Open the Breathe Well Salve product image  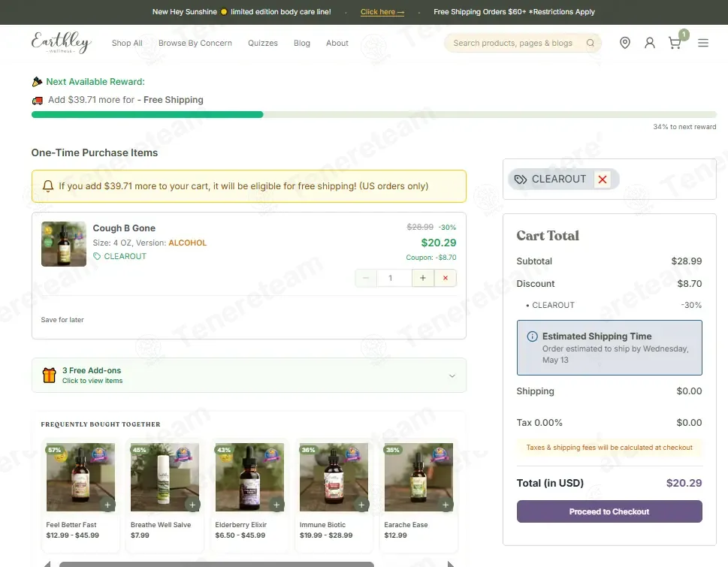165,477
